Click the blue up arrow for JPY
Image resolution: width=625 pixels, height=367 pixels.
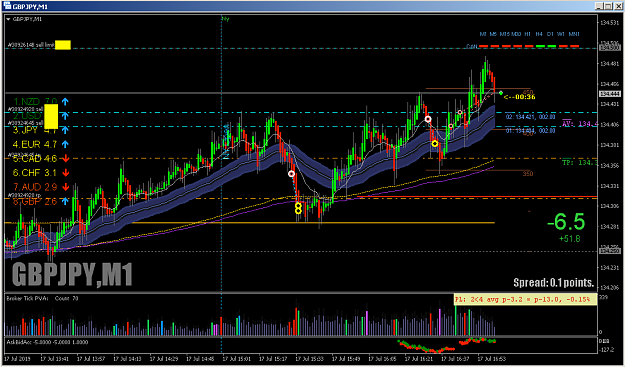coord(65,130)
